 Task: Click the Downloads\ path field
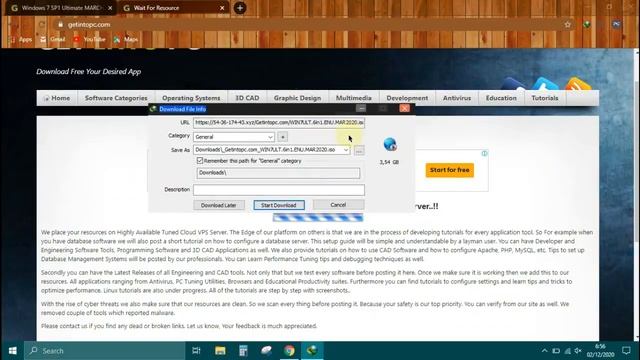pos(278,173)
